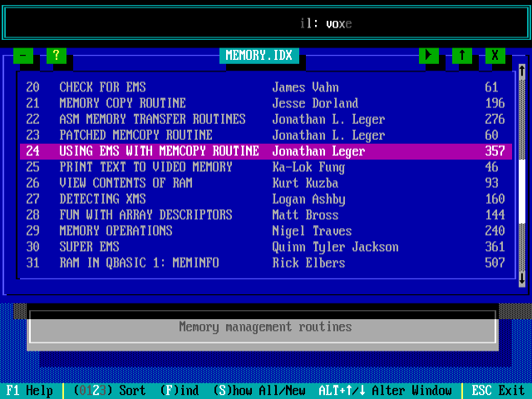Open highlighted USING EMS WITH MEMCOPY ROUTINE
Screen dimensions: 532x399
click(159, 151)
